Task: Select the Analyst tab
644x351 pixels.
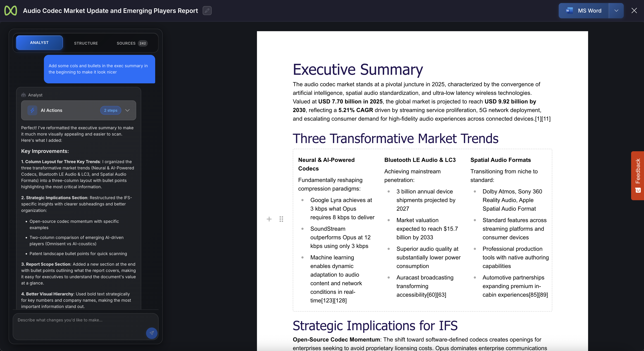Action: pyautogui.click(x=39, y=42)
